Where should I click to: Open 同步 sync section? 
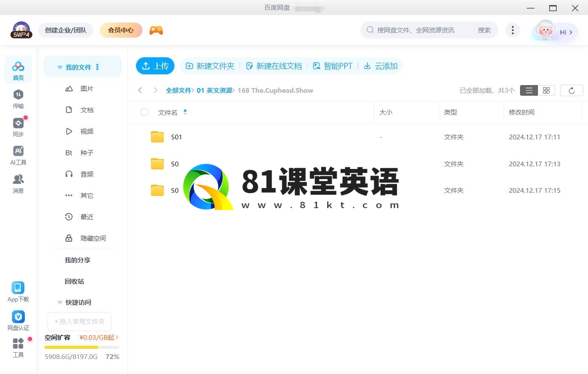click(x=18, y=127)
